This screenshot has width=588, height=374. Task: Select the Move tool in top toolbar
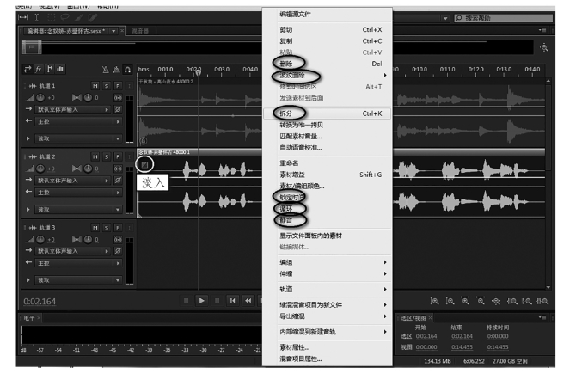pos(23,17)
